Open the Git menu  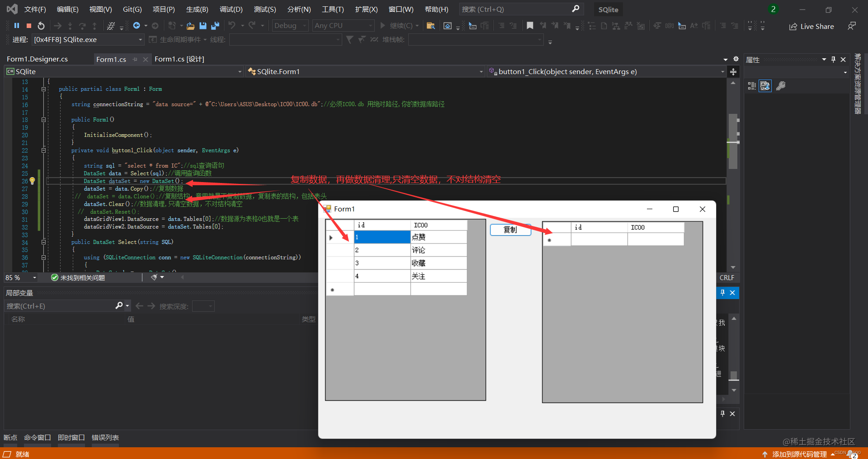[x=132, y=9]
